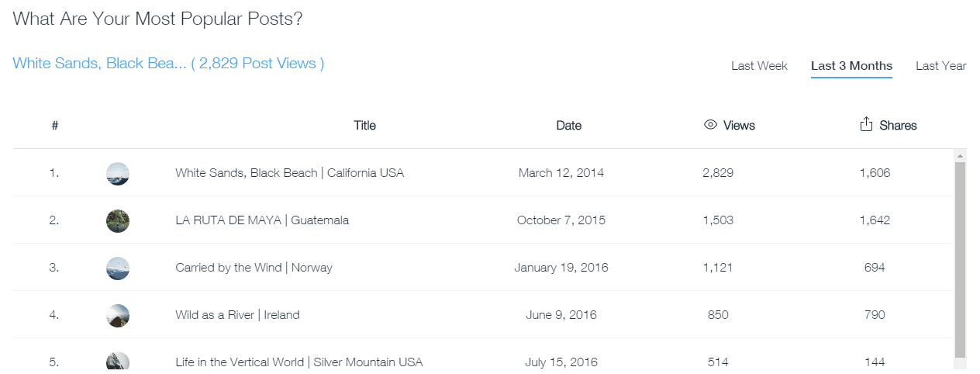Click the Wild as a River thumbnail

click(118, 315)
